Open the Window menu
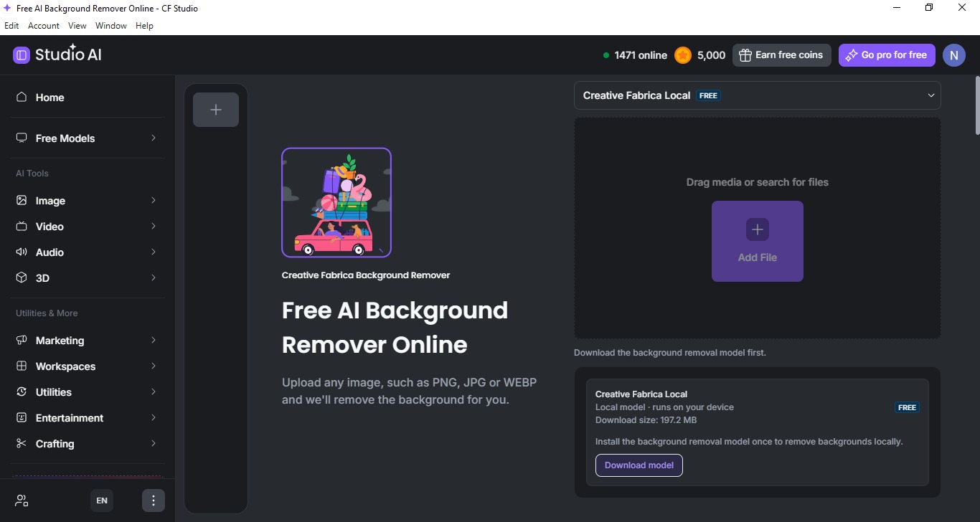This screenshot has width=980, height=522. 111,26
